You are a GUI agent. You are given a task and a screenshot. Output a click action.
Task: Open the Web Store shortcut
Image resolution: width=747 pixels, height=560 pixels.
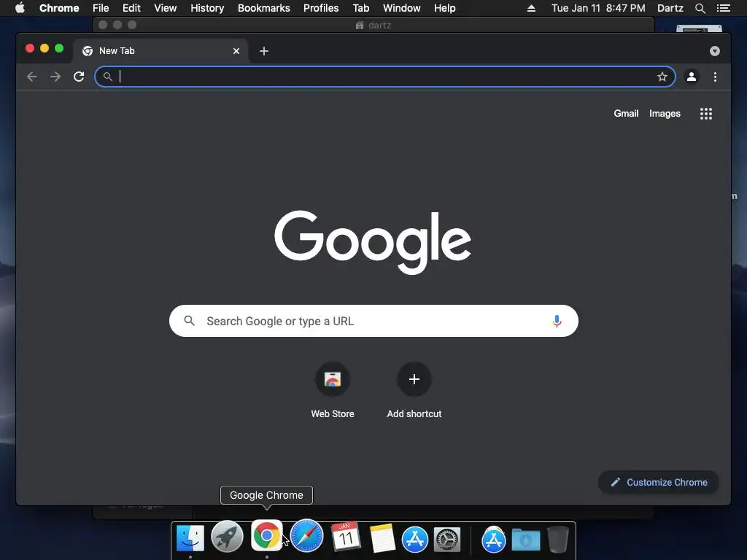(x=333, y=379)
